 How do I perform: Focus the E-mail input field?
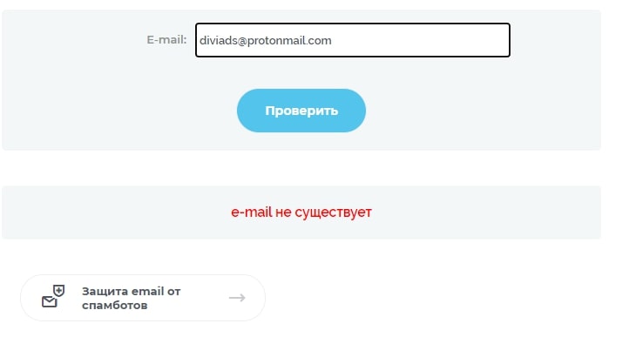[353, 40]
